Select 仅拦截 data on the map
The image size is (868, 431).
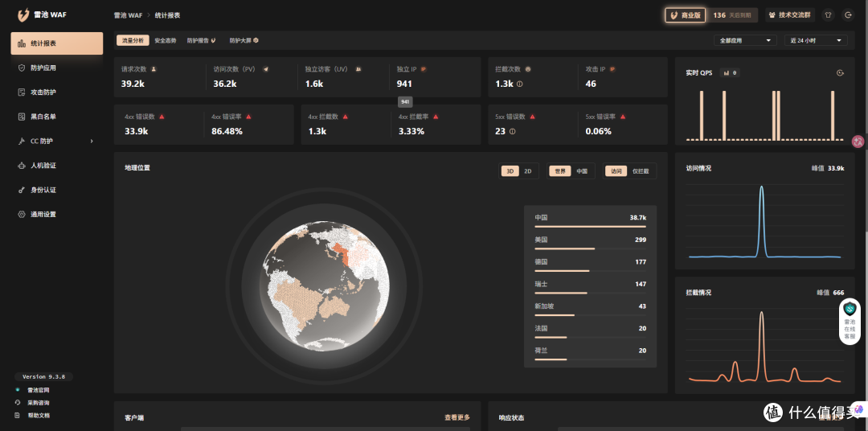641,171
